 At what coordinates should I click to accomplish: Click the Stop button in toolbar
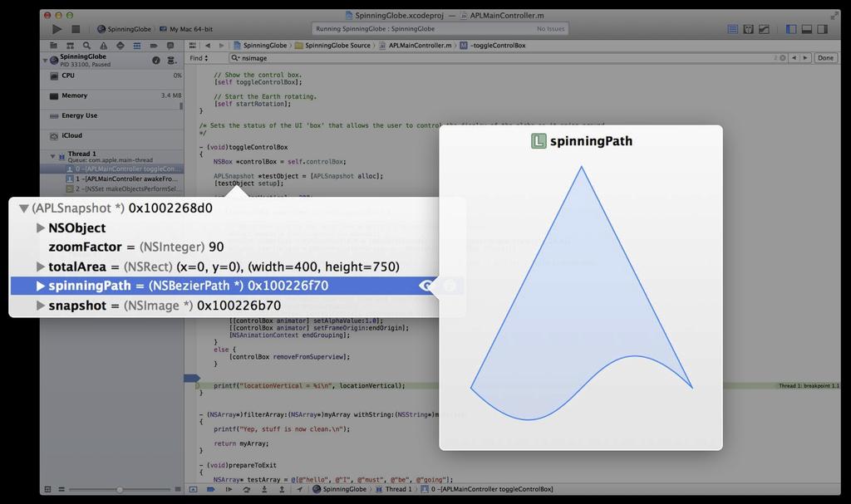(76, 29)
